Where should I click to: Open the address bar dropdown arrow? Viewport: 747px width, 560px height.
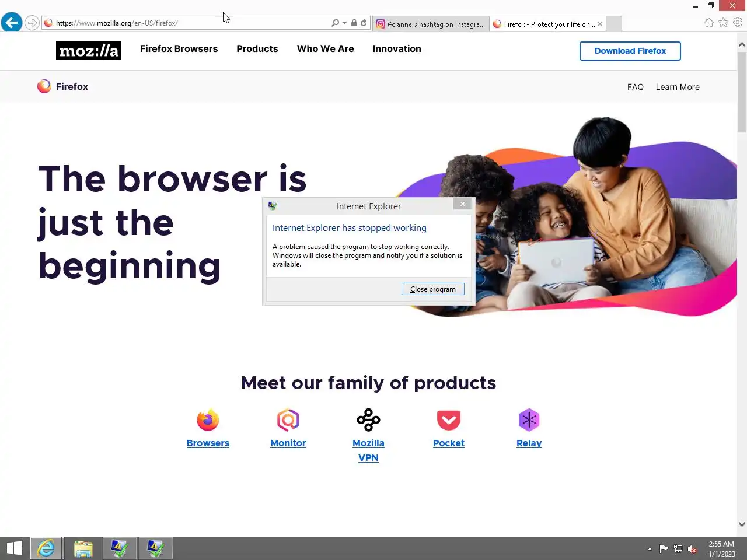344,23
